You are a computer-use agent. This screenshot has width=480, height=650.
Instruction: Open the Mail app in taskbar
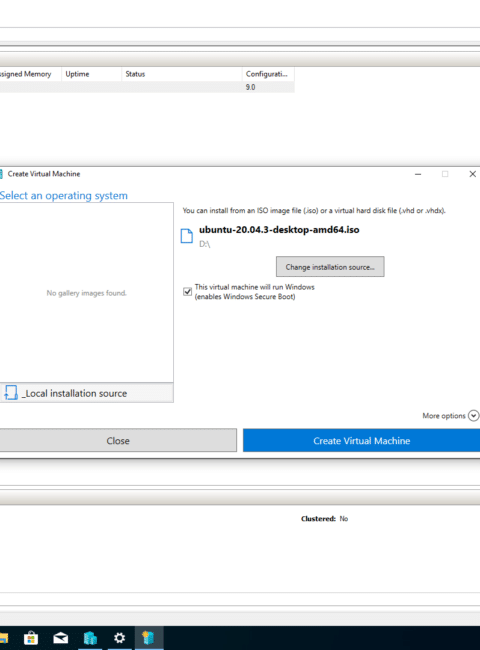61,638
